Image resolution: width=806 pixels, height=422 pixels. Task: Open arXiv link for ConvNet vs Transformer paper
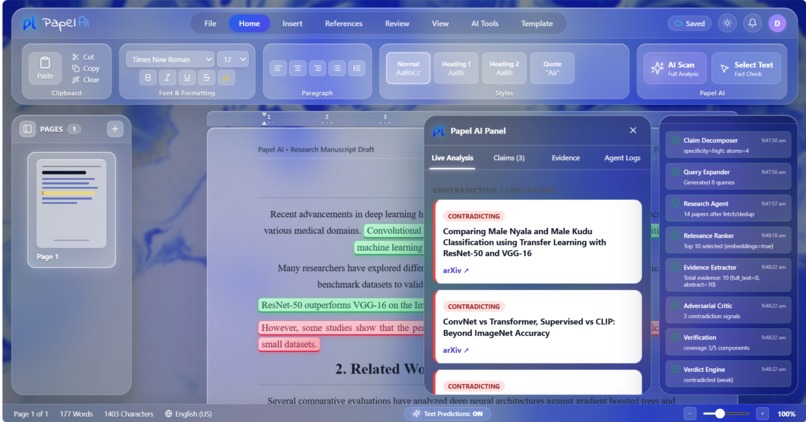455,350
